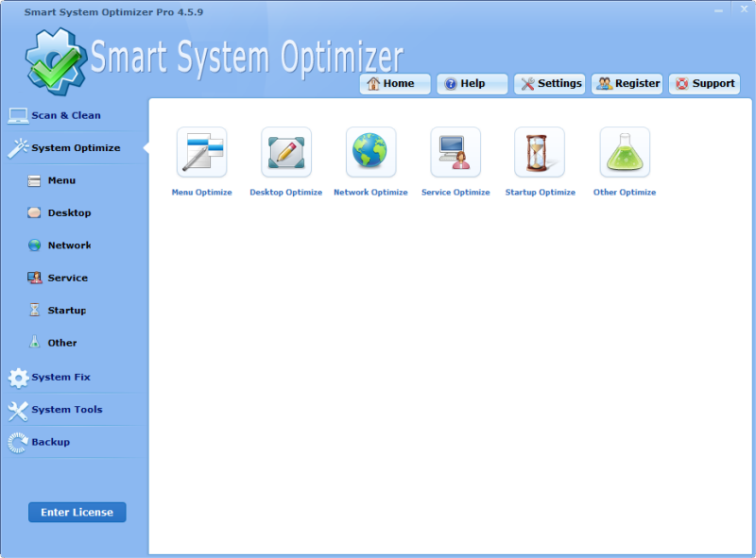This screenshot has width=756, height=558.
Task: Click the Desktop Optimize link text
Action: 286,193
